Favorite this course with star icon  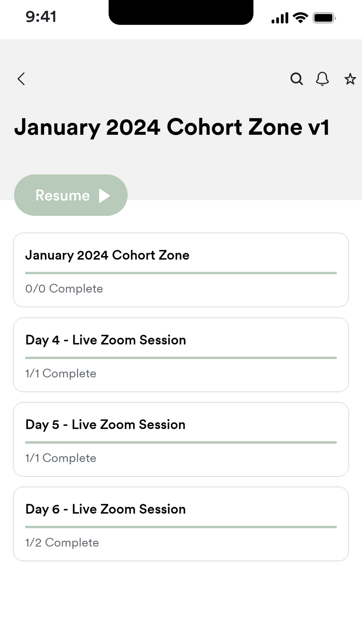[x=350, y=79]
